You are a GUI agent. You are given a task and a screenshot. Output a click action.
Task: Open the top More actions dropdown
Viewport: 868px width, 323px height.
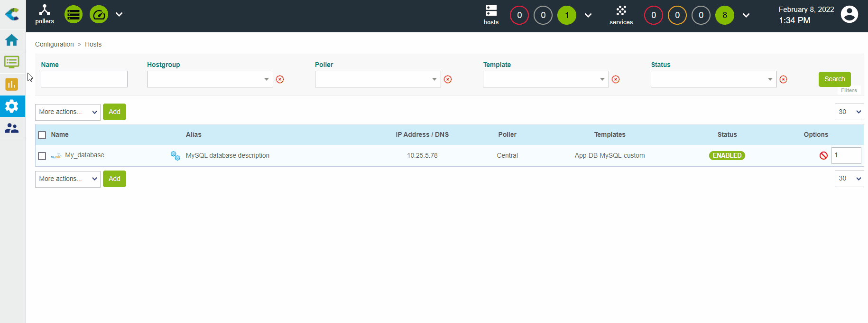pos(67,112)
